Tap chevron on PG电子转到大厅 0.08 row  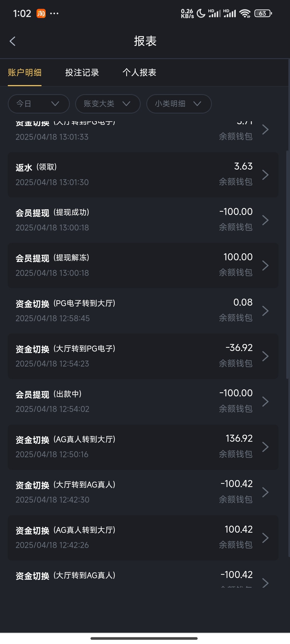click(265, 311)
